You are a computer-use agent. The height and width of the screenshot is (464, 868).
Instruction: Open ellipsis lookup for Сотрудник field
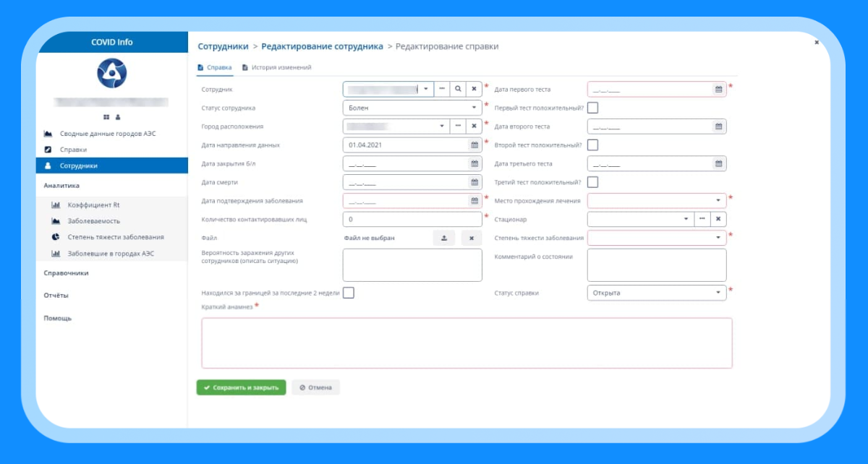tap(441, 89)
